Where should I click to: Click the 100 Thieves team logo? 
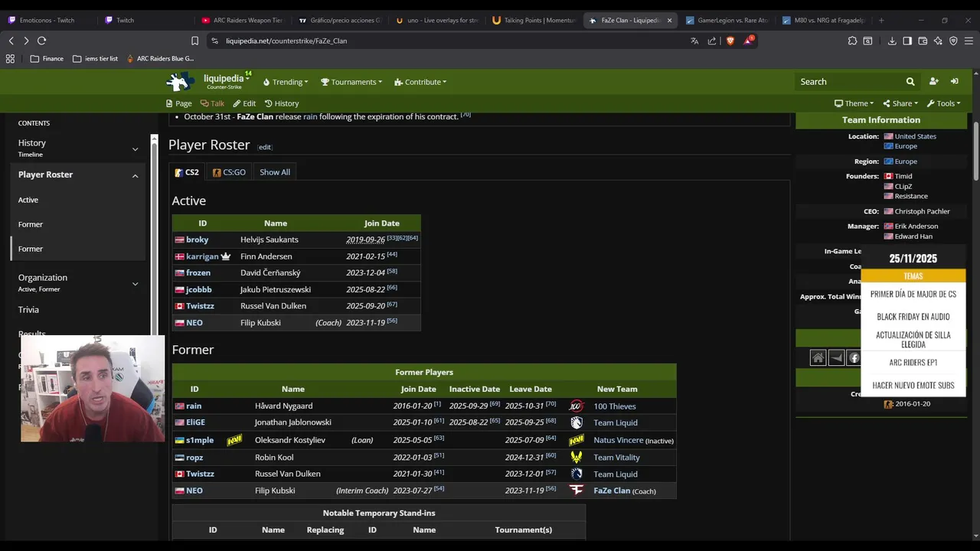coord(577,406)
